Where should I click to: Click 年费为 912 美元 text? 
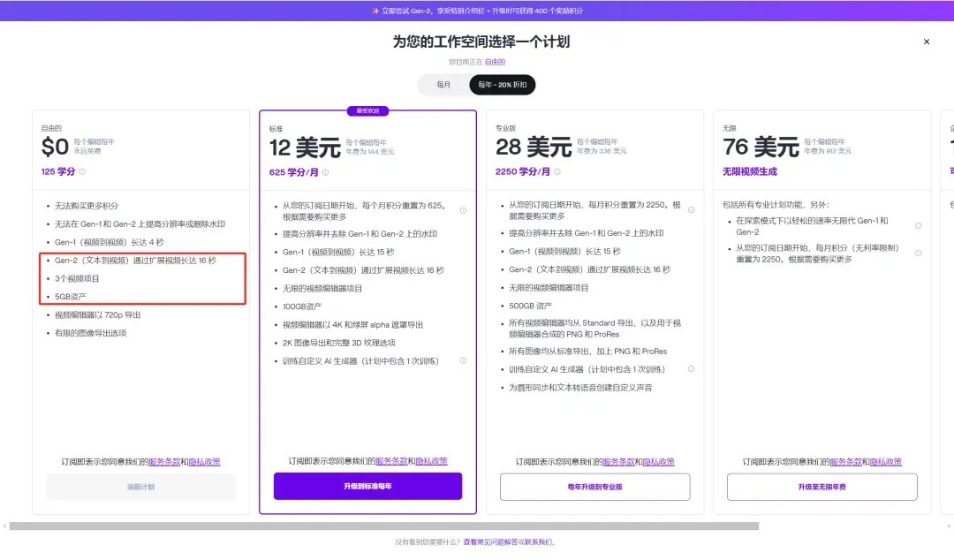coord(828,151)
